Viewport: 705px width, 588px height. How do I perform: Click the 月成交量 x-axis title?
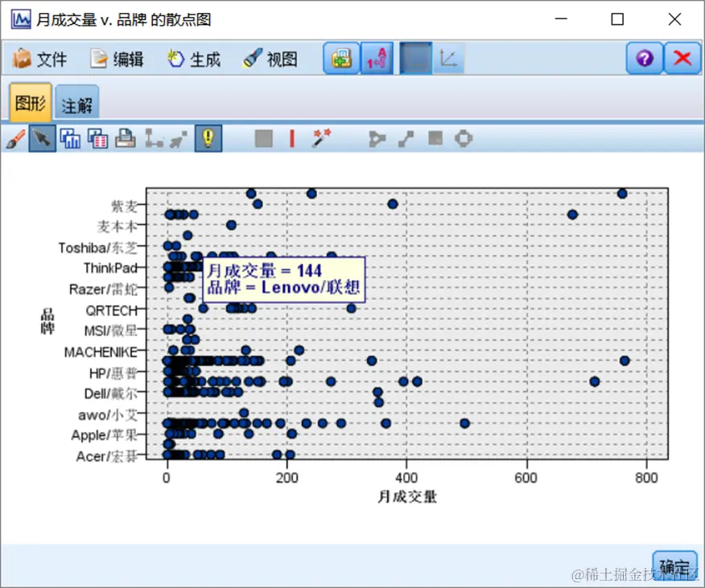coord(407,497)
